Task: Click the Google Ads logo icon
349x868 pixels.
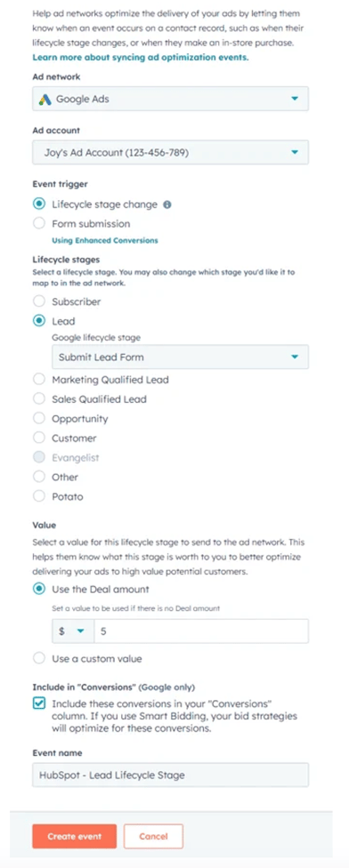Action: tap(45, 100)
